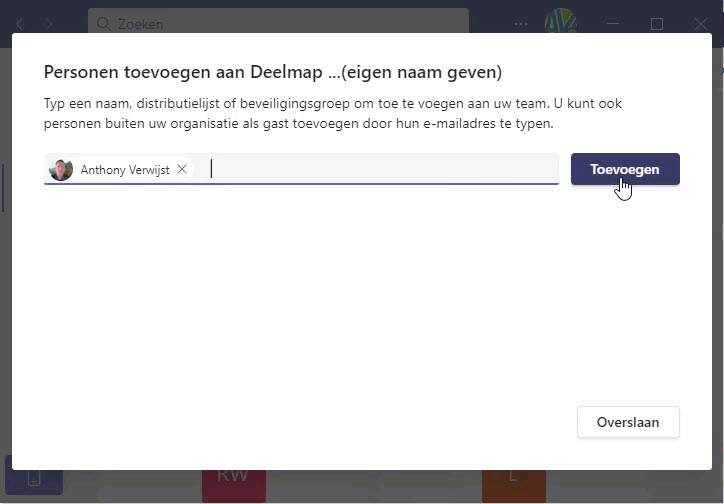Focus the name entry field
Viewport: 724px width, 504px height.
(380, 170)
